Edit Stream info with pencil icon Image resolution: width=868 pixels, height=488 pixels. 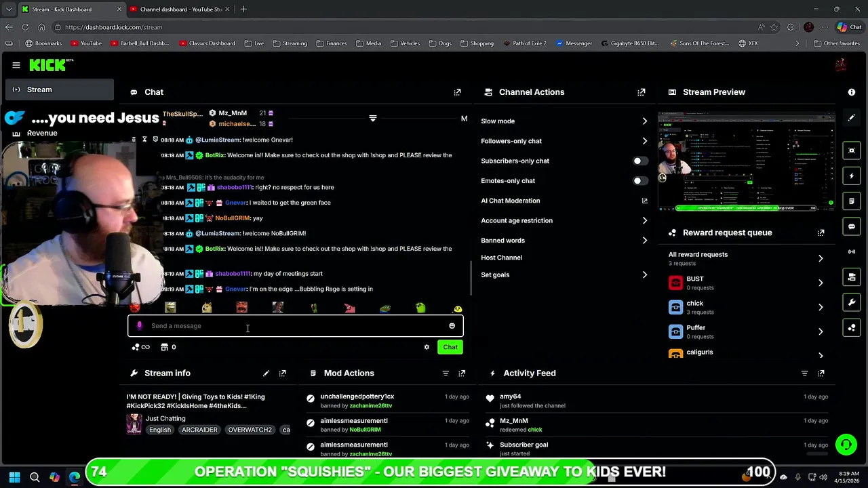[266, 373]
